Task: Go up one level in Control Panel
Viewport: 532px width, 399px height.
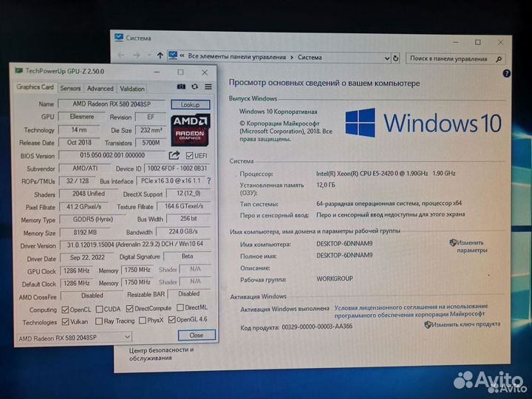Action: (x=160, y=55)
